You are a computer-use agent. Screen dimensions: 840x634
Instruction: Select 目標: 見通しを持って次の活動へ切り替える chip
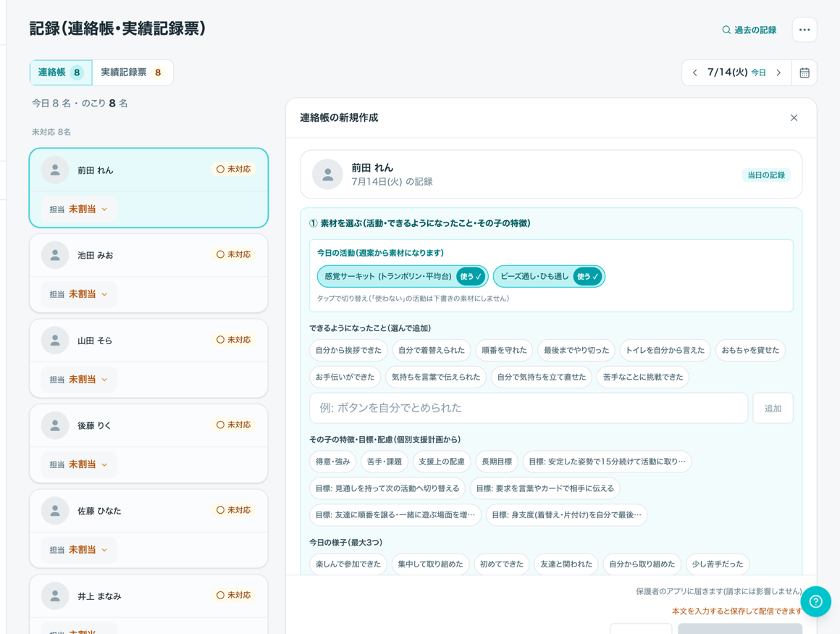(387, 488)
